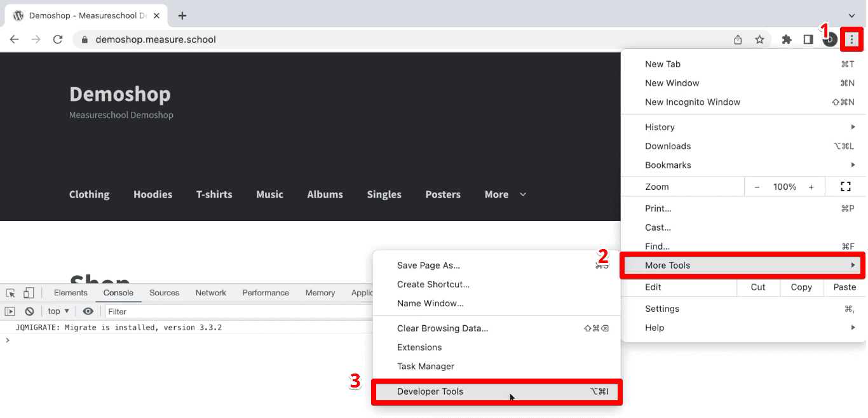The width and height of the screenshot is (868, 418).
Task: Open the three-dot Chrome menu
Action: pyautogui.click(x=851, y=39)
